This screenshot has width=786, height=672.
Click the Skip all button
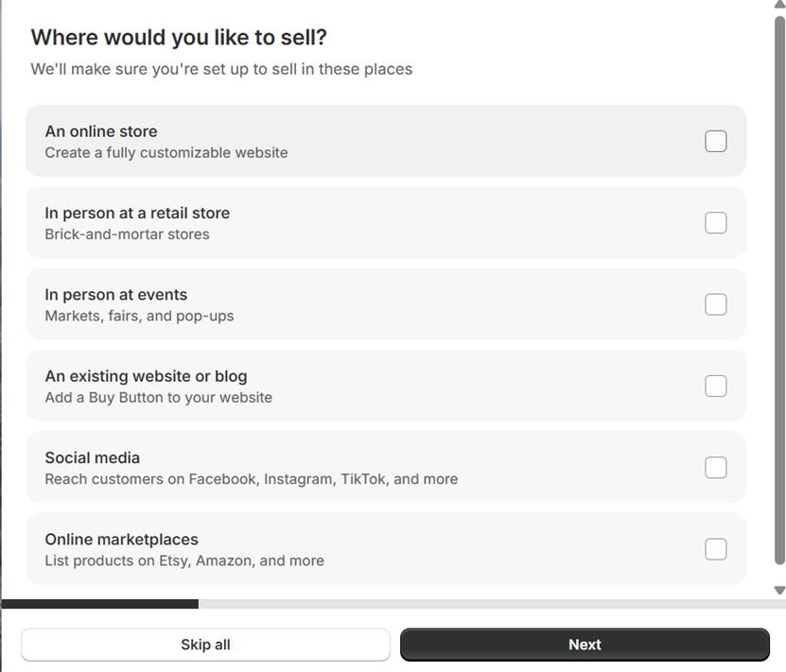[205, 644]
